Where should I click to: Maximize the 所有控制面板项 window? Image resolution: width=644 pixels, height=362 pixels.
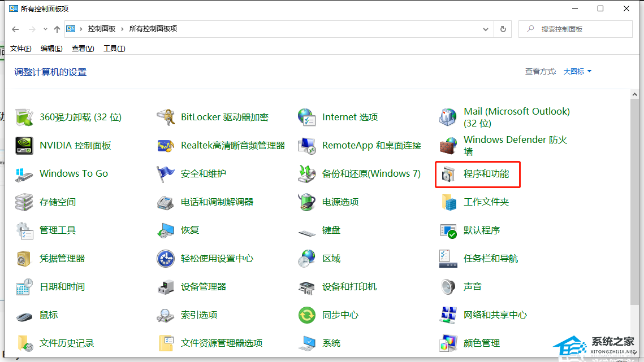[x=600, y=8]
